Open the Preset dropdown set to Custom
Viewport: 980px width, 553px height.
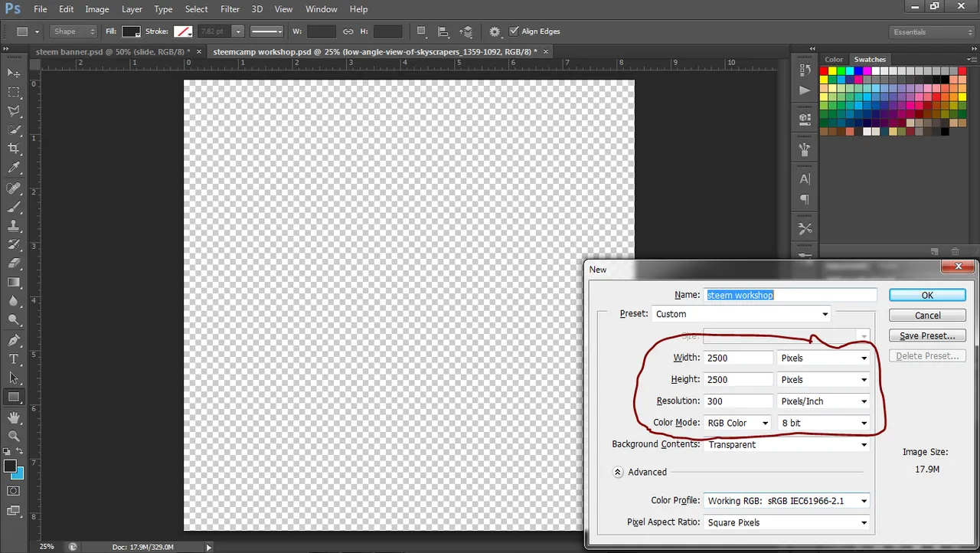[741, 314]
